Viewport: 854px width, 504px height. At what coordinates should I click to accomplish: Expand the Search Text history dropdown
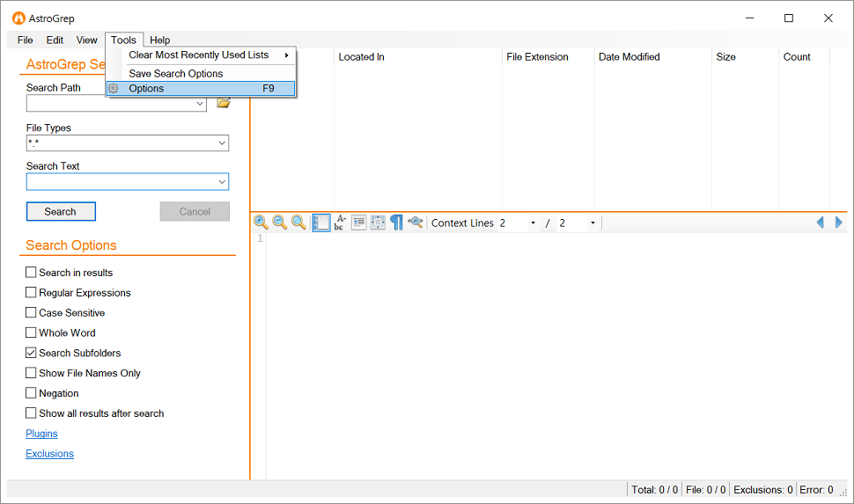coord(222,182)
